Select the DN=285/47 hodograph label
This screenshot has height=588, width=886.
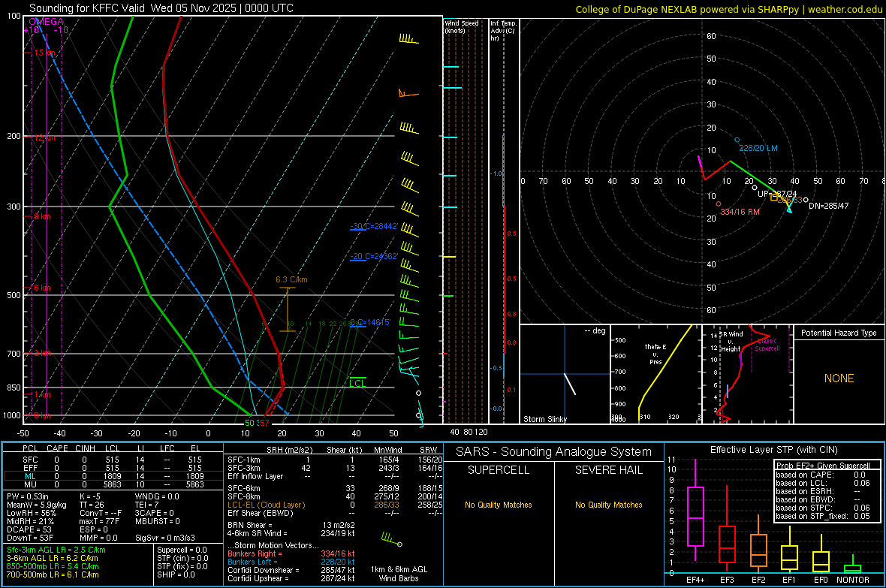[828, 206]
